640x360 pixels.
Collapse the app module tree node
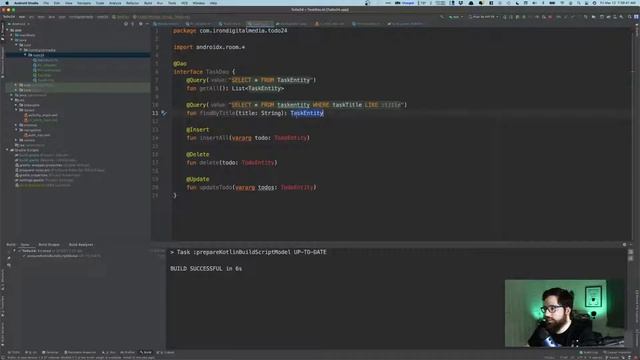pos(7,30)
